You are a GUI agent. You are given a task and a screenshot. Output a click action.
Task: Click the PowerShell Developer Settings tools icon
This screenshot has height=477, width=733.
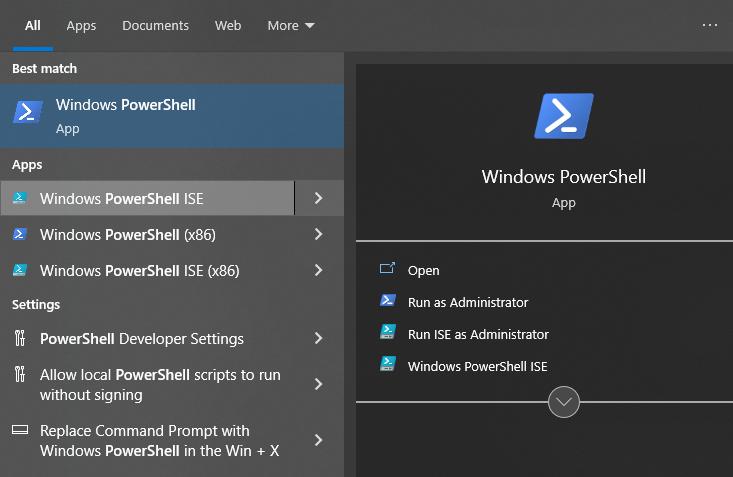click(x=20, y=338)
